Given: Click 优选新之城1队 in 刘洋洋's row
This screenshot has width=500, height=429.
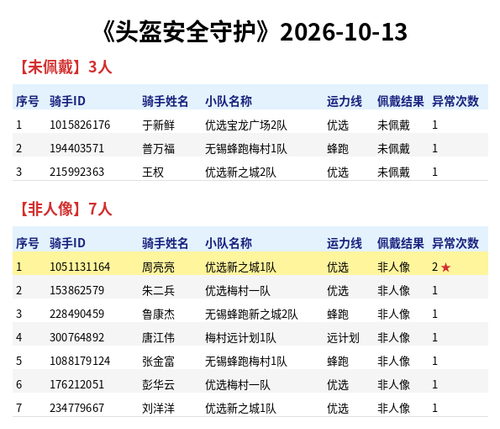Looking at the screenshot, I should coord(241,408).
